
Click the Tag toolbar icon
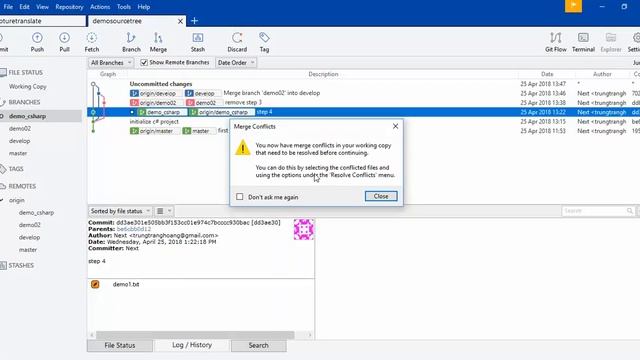click(264, 42)
